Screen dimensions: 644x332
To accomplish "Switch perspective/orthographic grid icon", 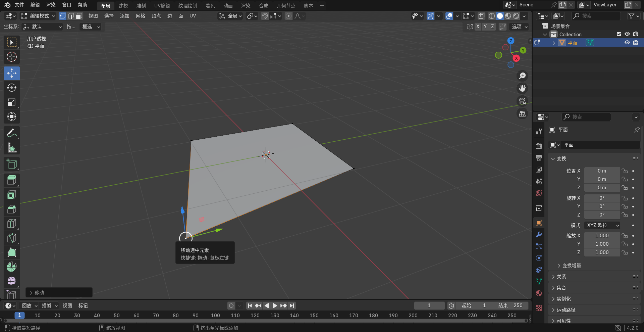I will coord(522,114).
